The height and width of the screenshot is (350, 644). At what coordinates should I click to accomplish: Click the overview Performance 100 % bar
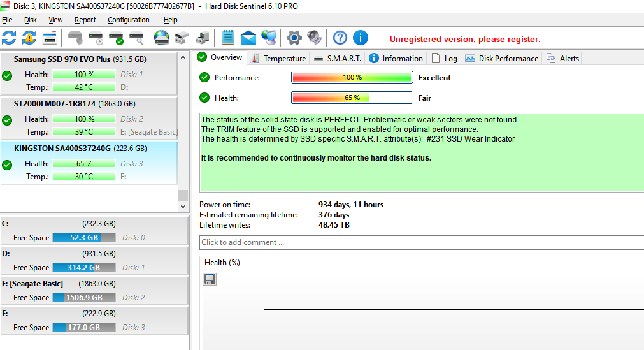352,77
